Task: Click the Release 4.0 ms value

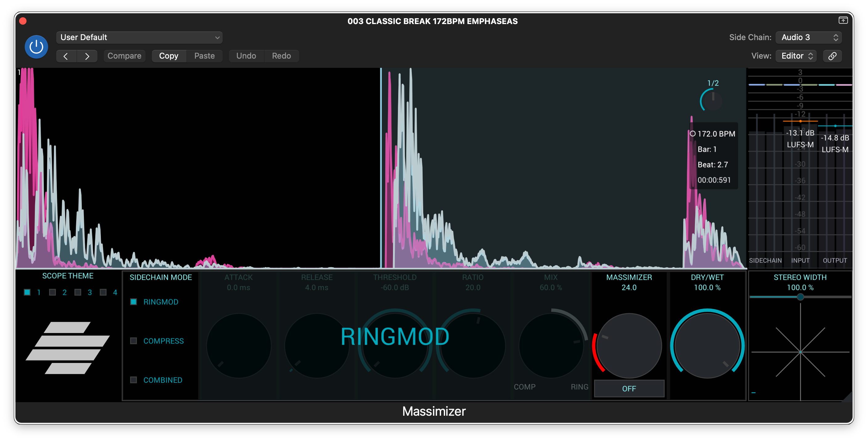Action: tap(317, 288)
